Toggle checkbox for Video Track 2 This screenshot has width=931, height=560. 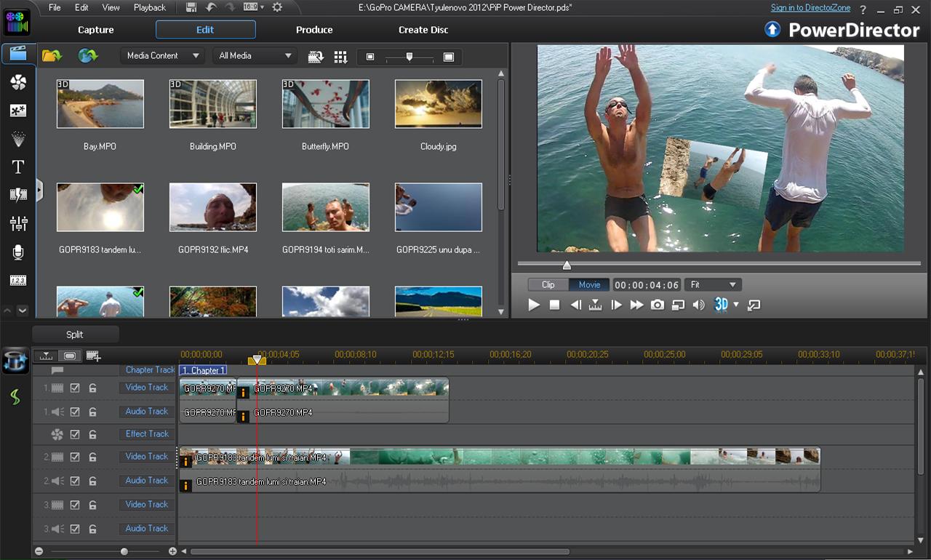click(75, 457)
